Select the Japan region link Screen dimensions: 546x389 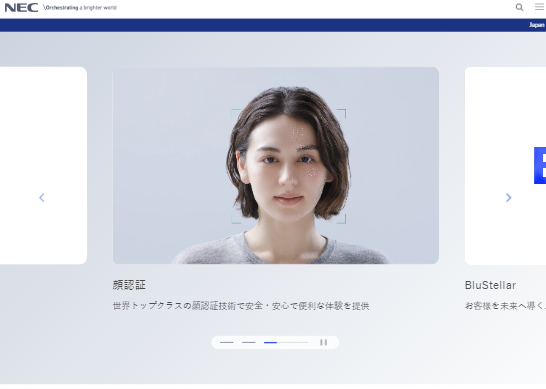tap(537, 25)
